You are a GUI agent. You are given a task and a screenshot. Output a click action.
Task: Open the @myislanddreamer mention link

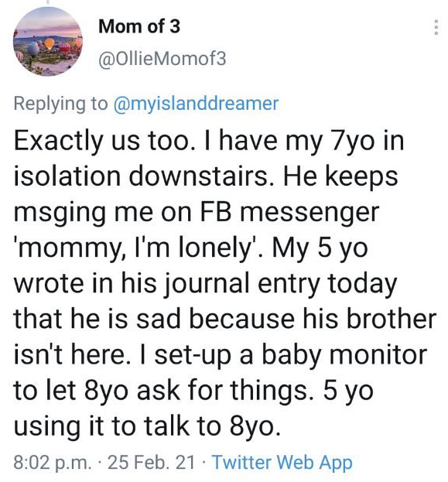[197, 104]
